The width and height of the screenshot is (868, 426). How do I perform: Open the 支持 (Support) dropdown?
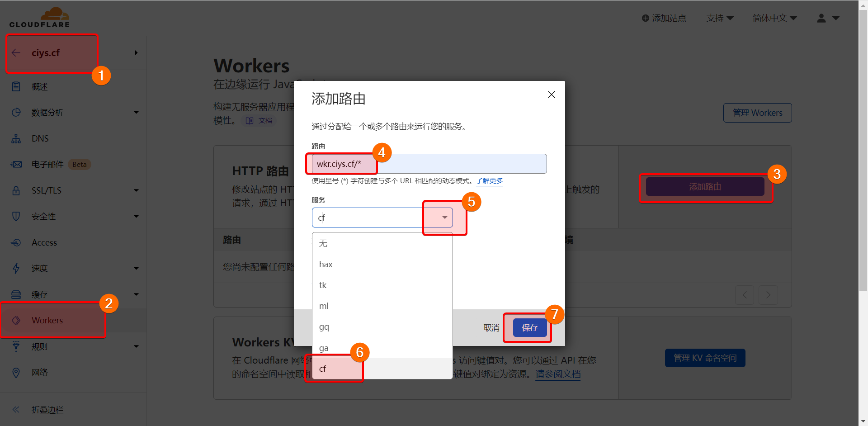pos(720,18)
